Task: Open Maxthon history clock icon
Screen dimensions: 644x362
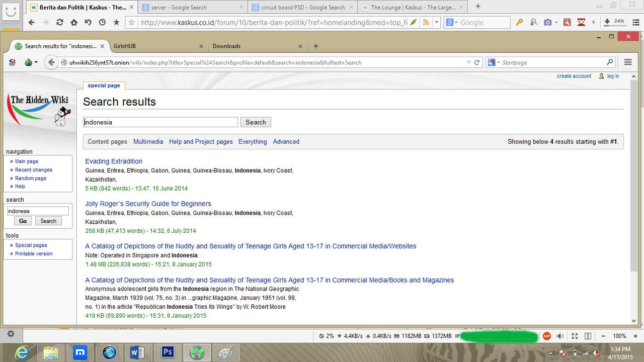Action: click(102, 23)
